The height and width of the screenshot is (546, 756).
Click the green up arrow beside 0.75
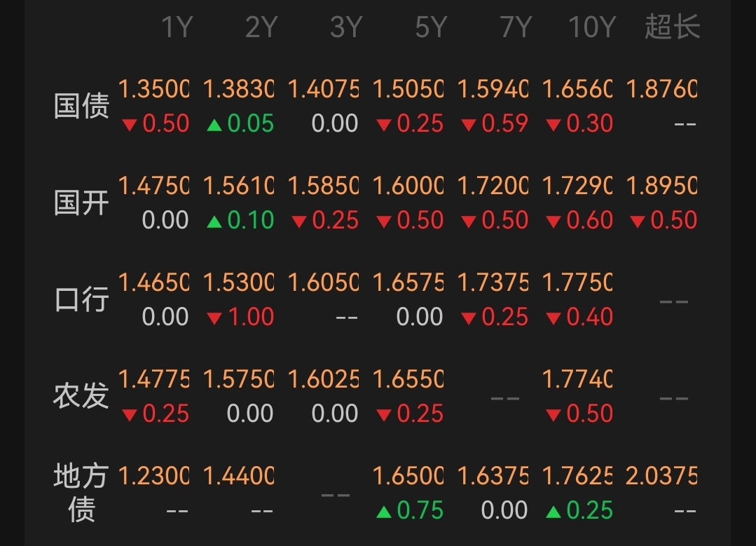click(384, 512)
